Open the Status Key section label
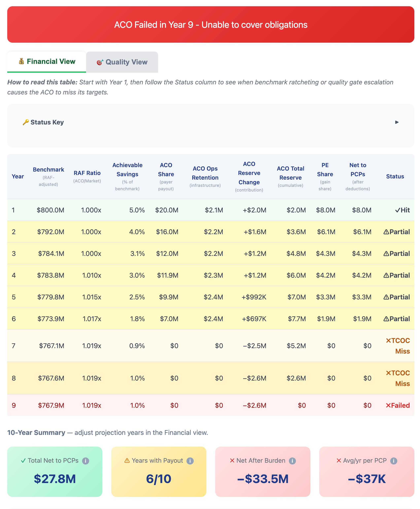The height and width of the screenshot is (509, 420). [x=47, y=122]
